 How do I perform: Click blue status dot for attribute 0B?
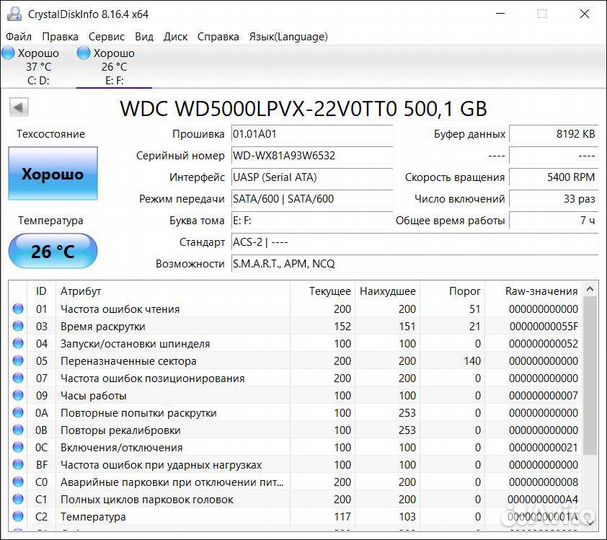click(x=18, y=430)
